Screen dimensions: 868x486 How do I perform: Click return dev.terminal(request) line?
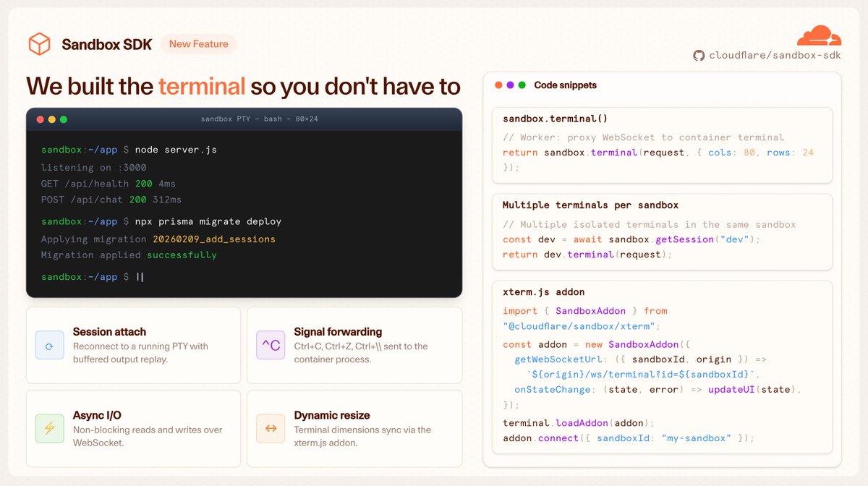[x=588, y=255]
